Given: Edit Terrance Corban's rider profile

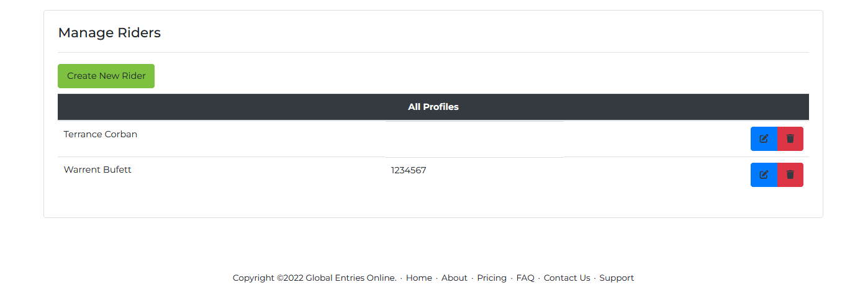Looking at the screenshot, I should (x=764, y=139).
